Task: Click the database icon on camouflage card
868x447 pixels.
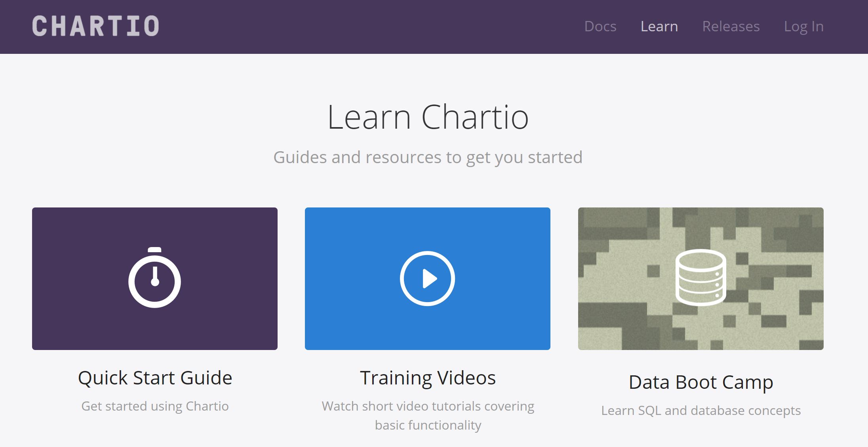Action: (701, 278)
